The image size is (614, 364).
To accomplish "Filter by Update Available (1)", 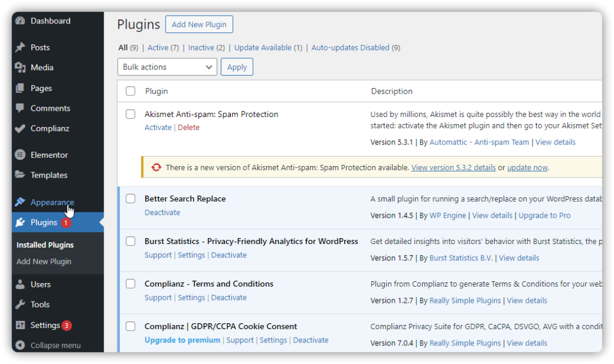I will (x=268, y=48).
